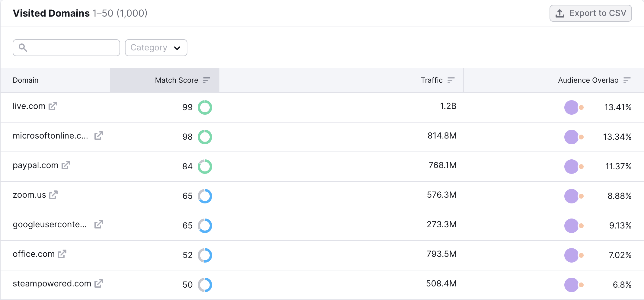Click the match score number 50
Viewport: 644px width, 300px height.
187,285
